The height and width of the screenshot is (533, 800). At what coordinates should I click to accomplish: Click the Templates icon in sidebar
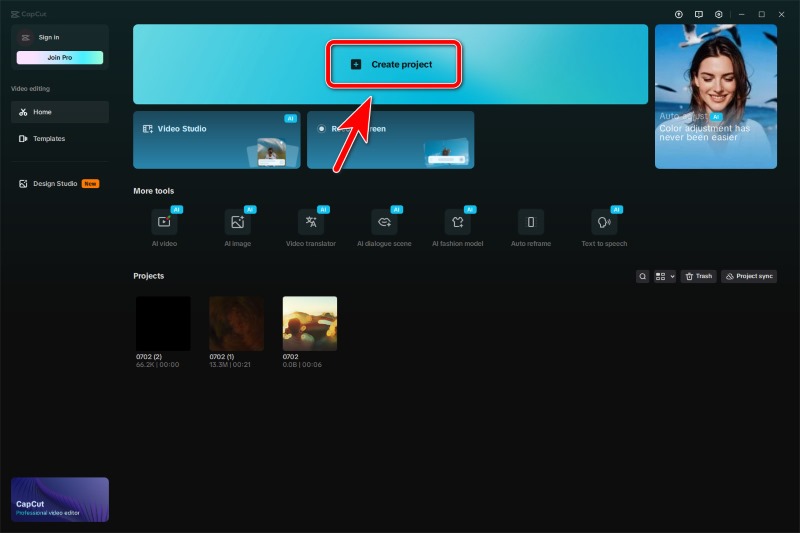click(23, 139)
